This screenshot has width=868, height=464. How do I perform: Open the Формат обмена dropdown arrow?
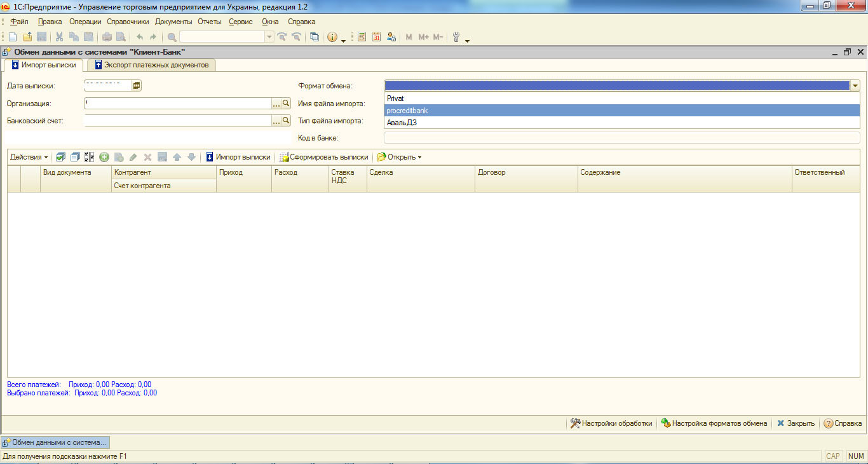[855, 86]
